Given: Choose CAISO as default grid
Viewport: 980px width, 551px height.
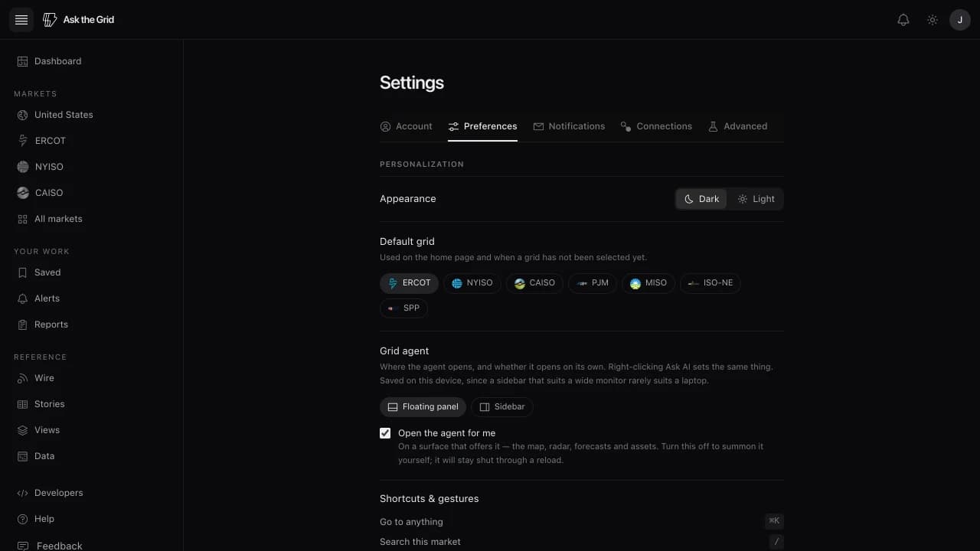Looking at the screenshot, I should click(x=534, y=283).
